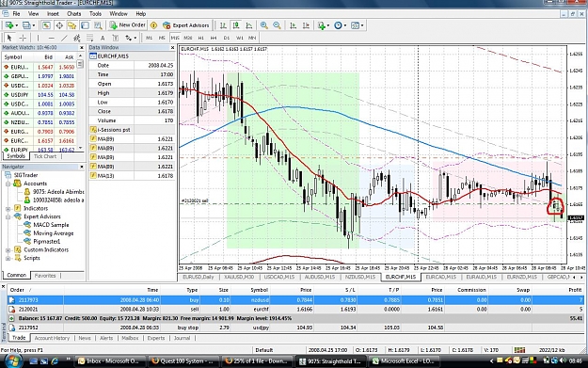The width and height of the screenshot is (588, 368).
Task: Select the Pipmaster1 expert advisor
Action: click(47, 241)
